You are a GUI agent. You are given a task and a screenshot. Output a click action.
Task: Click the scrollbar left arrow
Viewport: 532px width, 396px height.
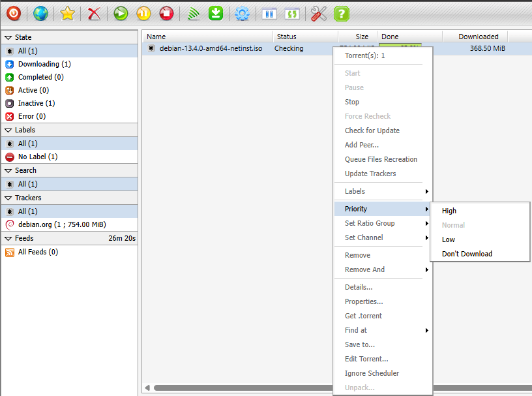tap(147, 388)
